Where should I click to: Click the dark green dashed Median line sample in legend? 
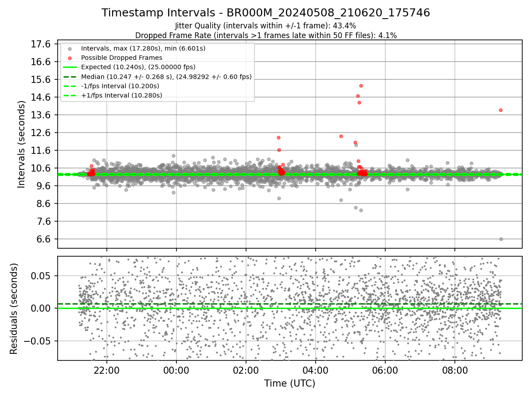click(x=70, y=77)
